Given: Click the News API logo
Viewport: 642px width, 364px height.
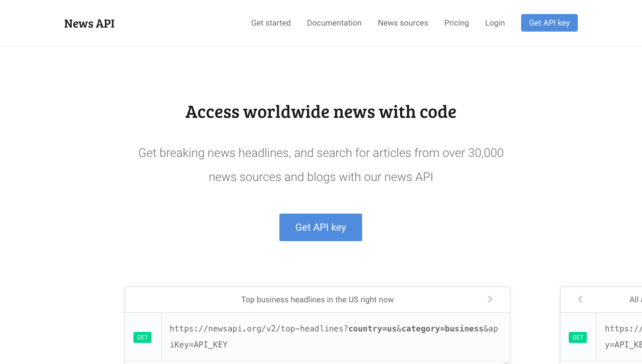Looking at the screenshot, I should pos(89,24).
